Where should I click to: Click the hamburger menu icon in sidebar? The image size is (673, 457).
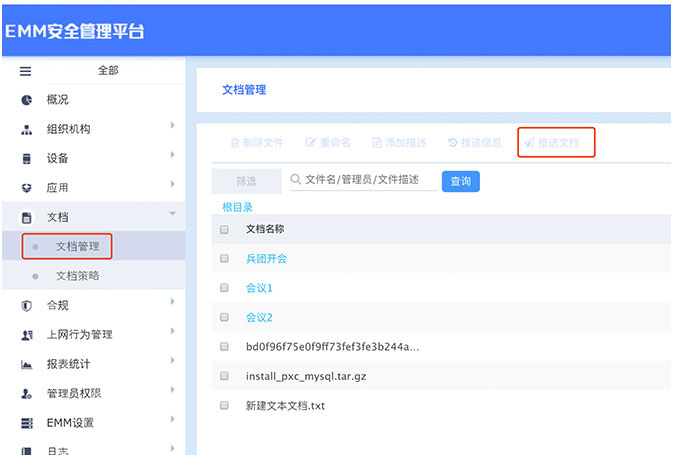tap(26, 71)
